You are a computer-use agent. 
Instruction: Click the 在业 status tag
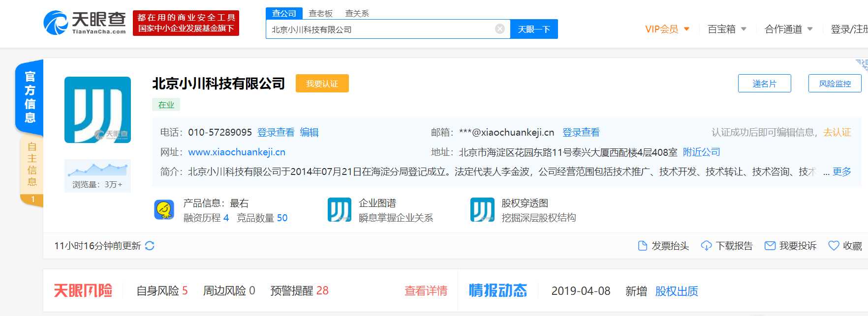tap(166, 104)
